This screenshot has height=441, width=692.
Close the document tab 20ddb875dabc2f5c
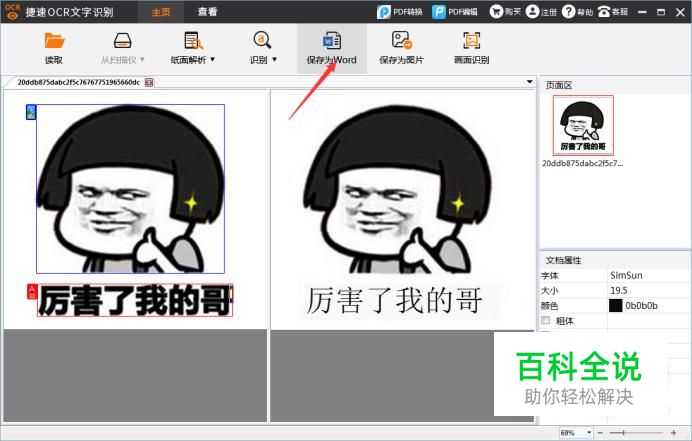coord(149,82)
